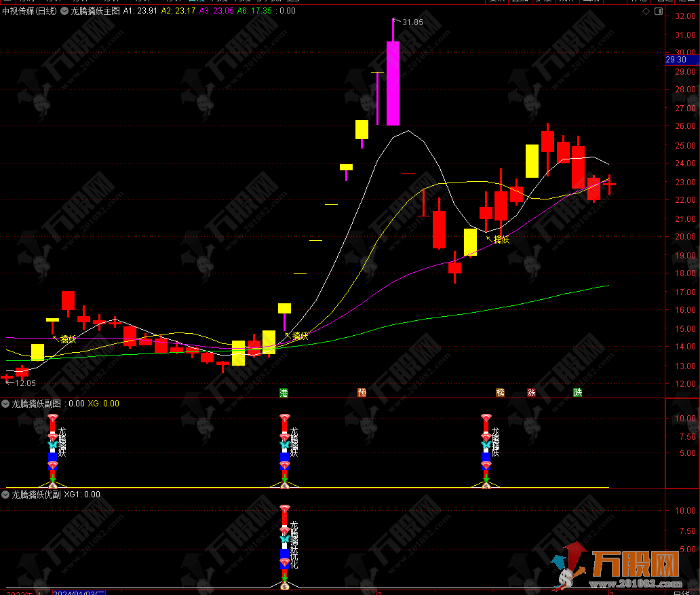The width and height of the screenshot is (700, 595).
Task: Click the 2024/01/03 date box on time axis
Action: [79, 593]
